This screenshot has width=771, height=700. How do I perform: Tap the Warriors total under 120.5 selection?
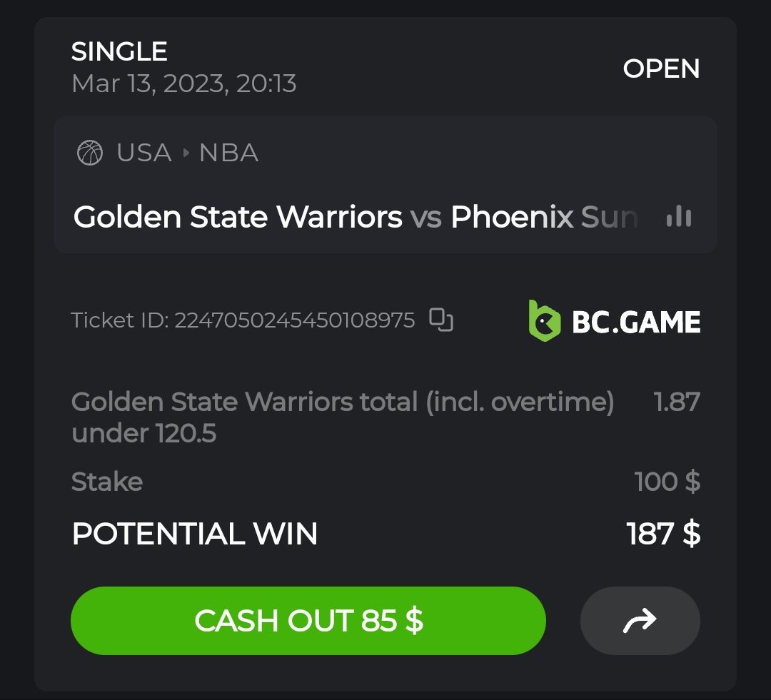pos(343,417)
